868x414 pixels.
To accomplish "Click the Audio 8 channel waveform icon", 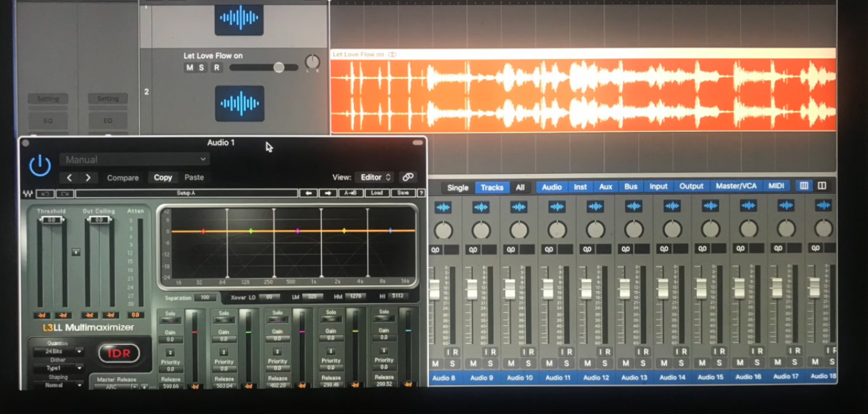I will [x=443, y=207].
